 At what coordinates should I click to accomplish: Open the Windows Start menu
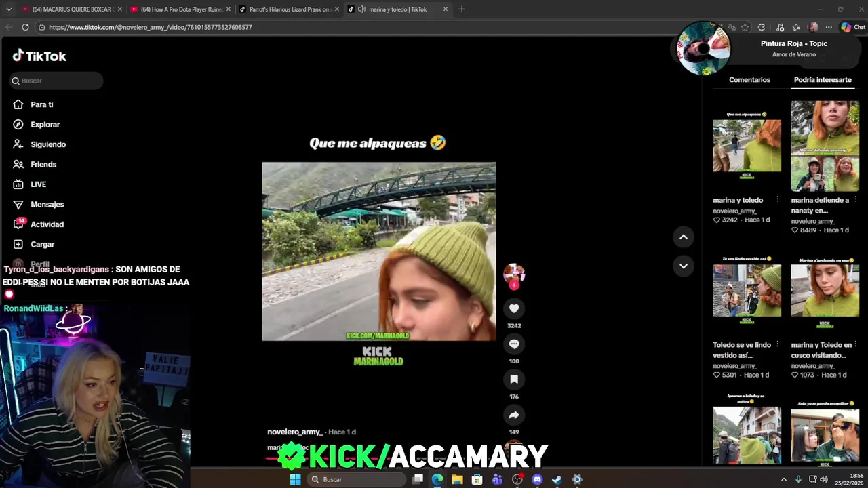coord(295,479)
